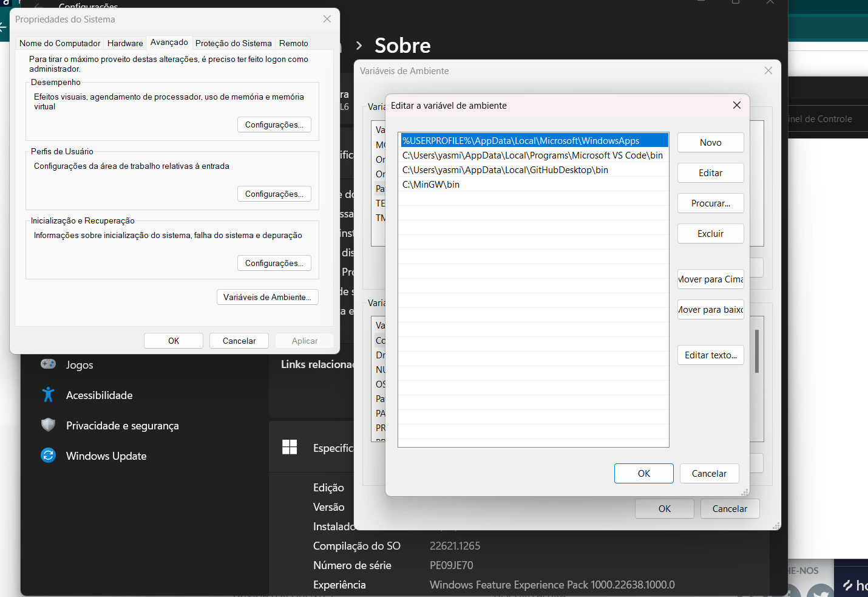Image resolution: width=868 pixels, height=597 pixels.
Task: Click Novo to add a path entry
Action: click(711, 143)
